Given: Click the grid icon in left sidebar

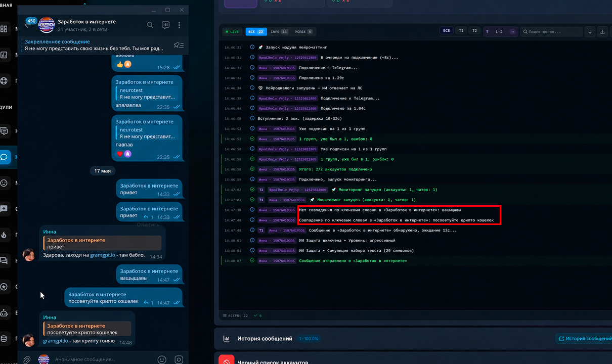Looking at the screenshot, I should pyautogui.click(x=4, y=29).
